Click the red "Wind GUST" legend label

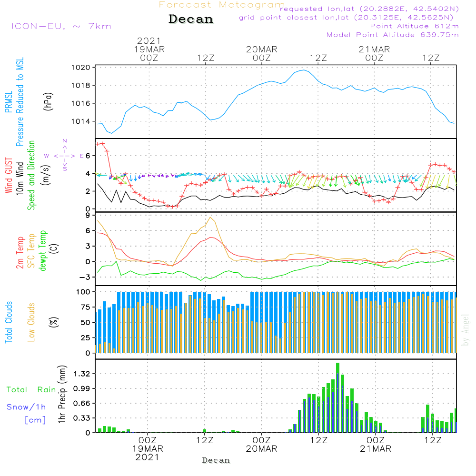8,175
